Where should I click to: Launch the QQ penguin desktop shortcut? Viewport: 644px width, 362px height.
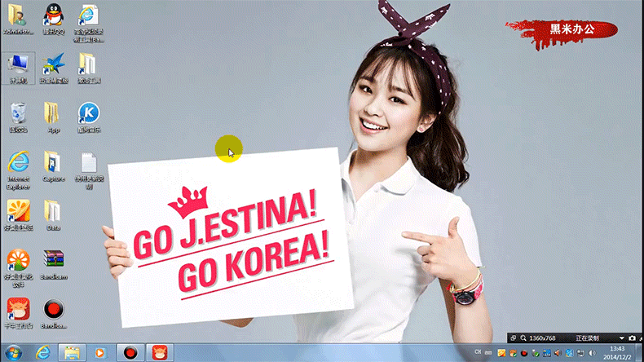coord(53,20)
